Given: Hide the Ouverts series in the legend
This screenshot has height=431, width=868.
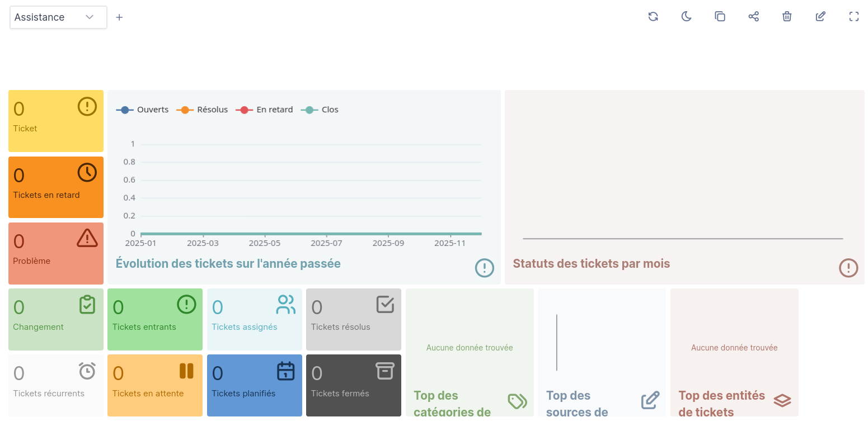Looking at the screenshot, I should coord(142,110).
